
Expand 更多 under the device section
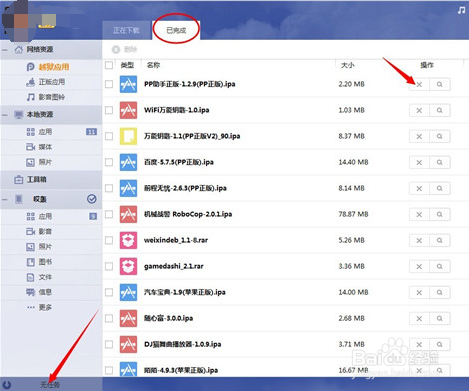pos(40,307)
